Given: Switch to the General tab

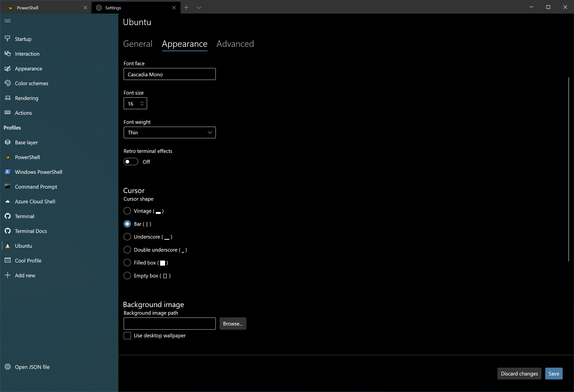Looking at the screenshot, I should (x=138, y=44).
